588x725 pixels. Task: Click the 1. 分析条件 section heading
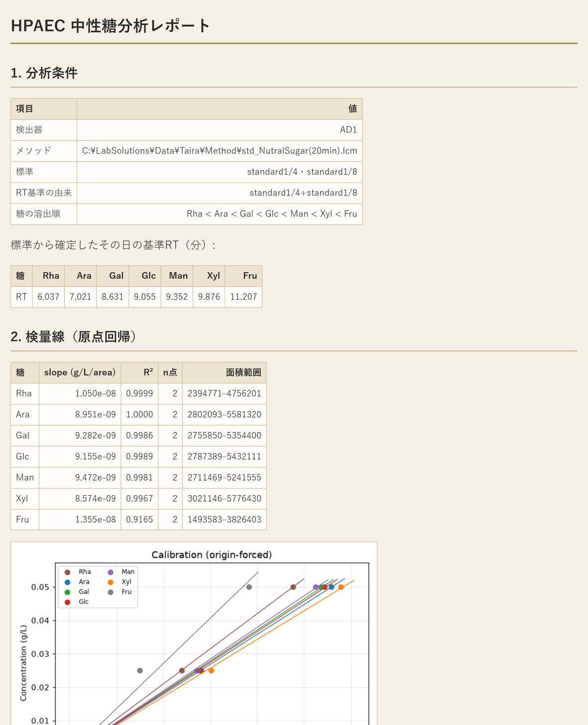44,73
